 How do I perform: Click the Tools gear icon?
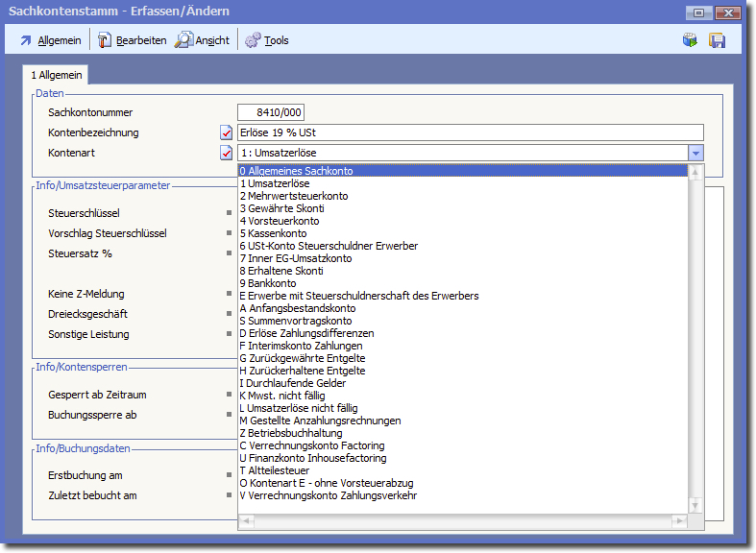point(253,40)
